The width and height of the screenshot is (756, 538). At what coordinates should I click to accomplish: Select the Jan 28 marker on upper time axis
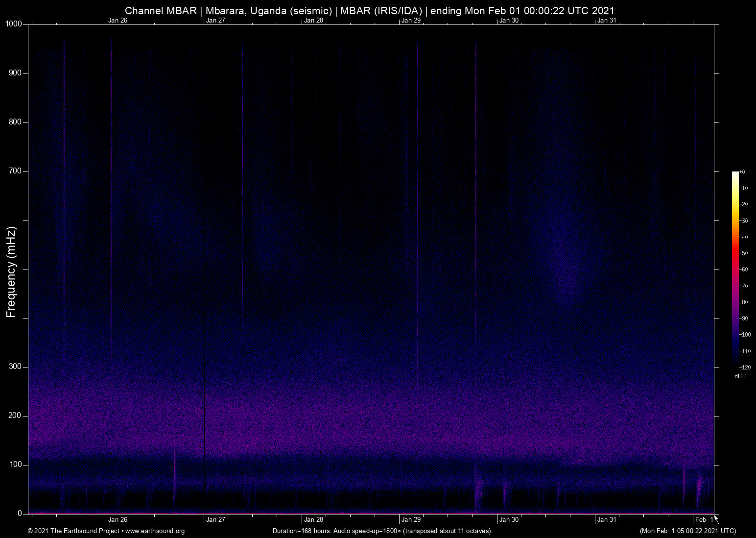click(313, 20)
